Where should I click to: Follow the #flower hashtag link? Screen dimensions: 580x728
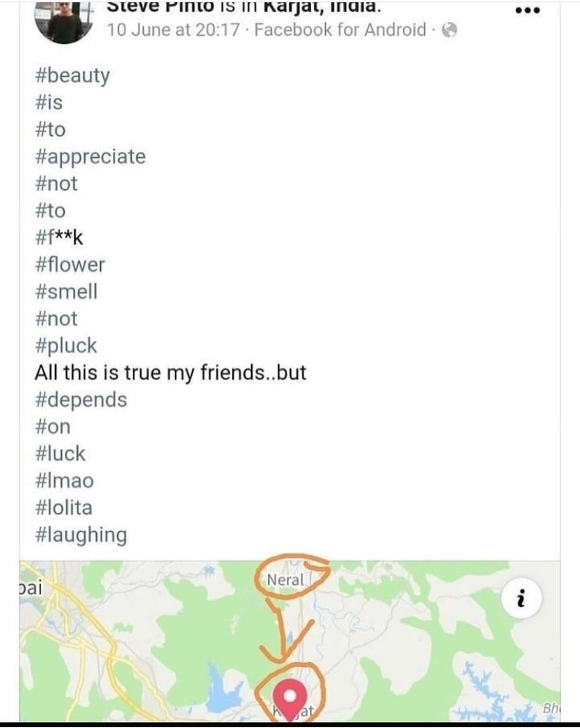pyautogui.click(x=70, y=265)
